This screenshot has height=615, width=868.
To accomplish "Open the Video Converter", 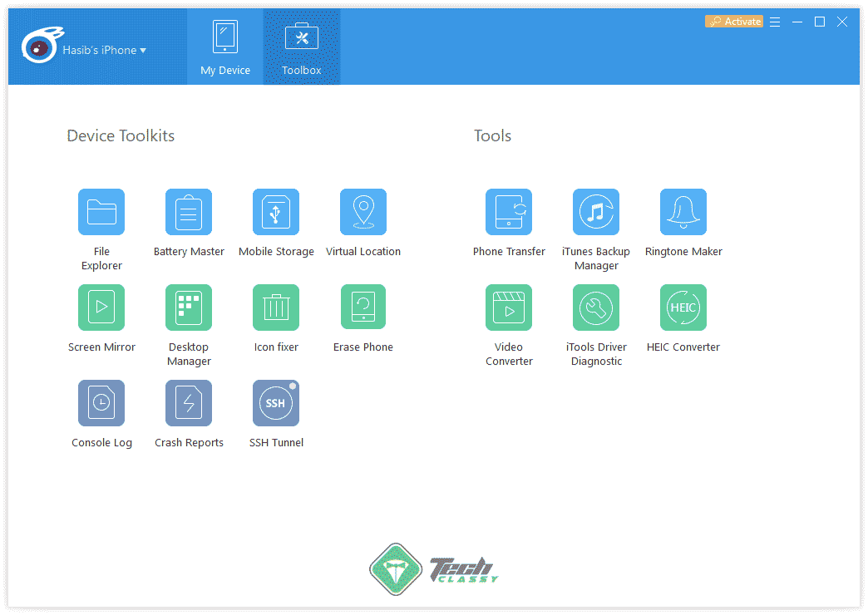I will [x=509, y=307].
